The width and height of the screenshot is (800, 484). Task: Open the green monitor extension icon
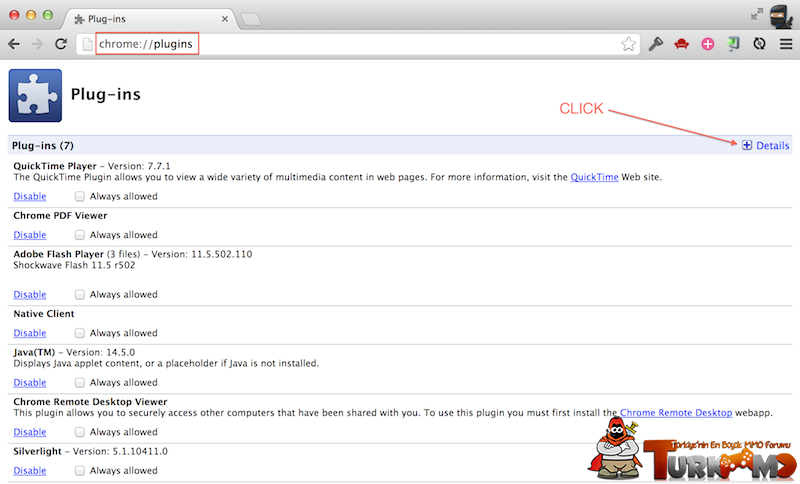click(733, 44)
